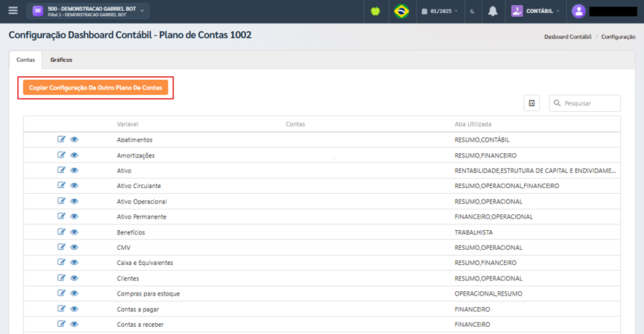This screenshot has width=644, height=334.
Task: Edit the Ativo variable row
Action: click(61, 170)
